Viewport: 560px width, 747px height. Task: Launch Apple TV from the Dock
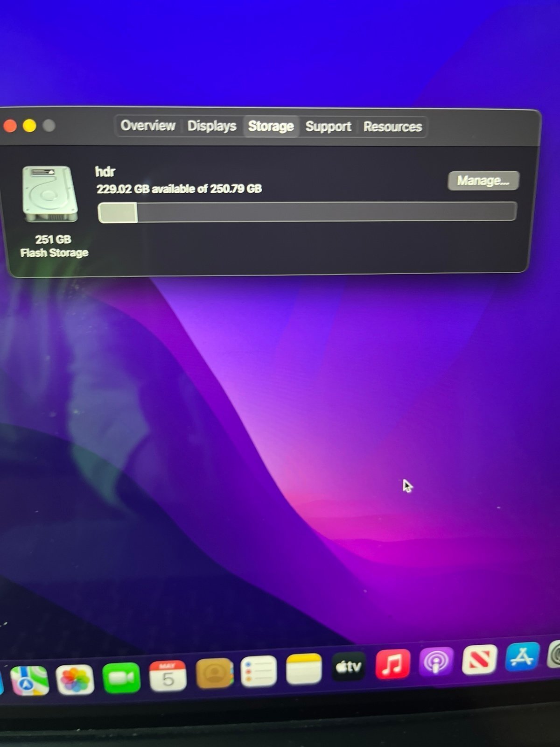pyautogui.click(x=349, y=667)
